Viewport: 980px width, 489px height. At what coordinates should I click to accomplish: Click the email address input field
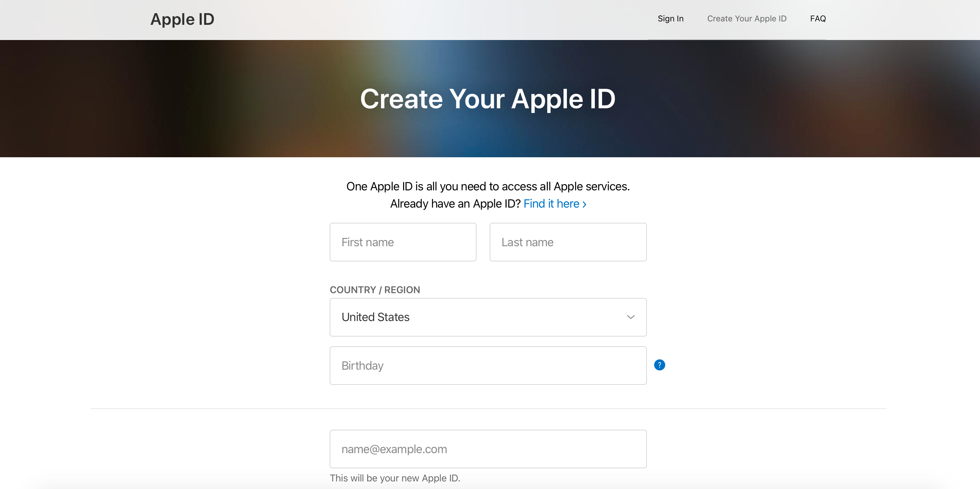coord(488,449)
